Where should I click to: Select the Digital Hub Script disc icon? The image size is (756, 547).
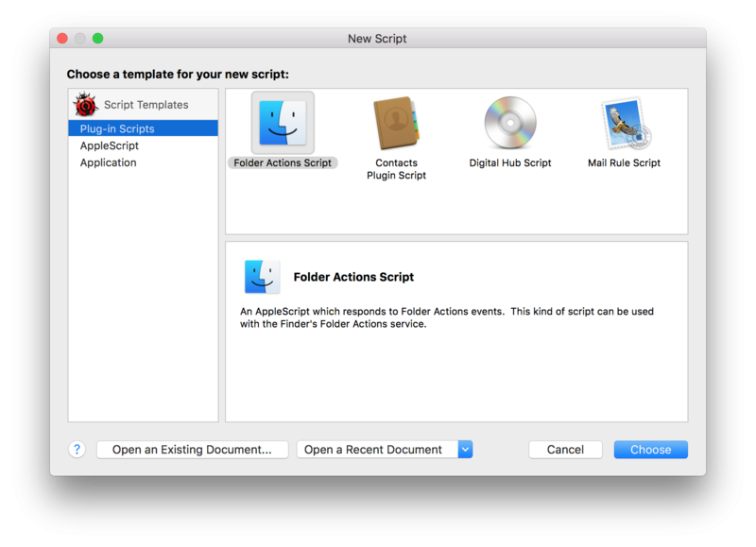(510, 123)
